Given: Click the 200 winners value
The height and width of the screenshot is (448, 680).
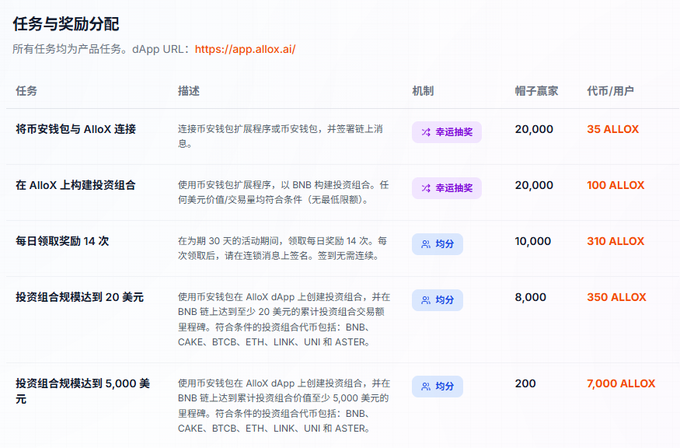Looking at the screenshot, I should coord(525,383).
